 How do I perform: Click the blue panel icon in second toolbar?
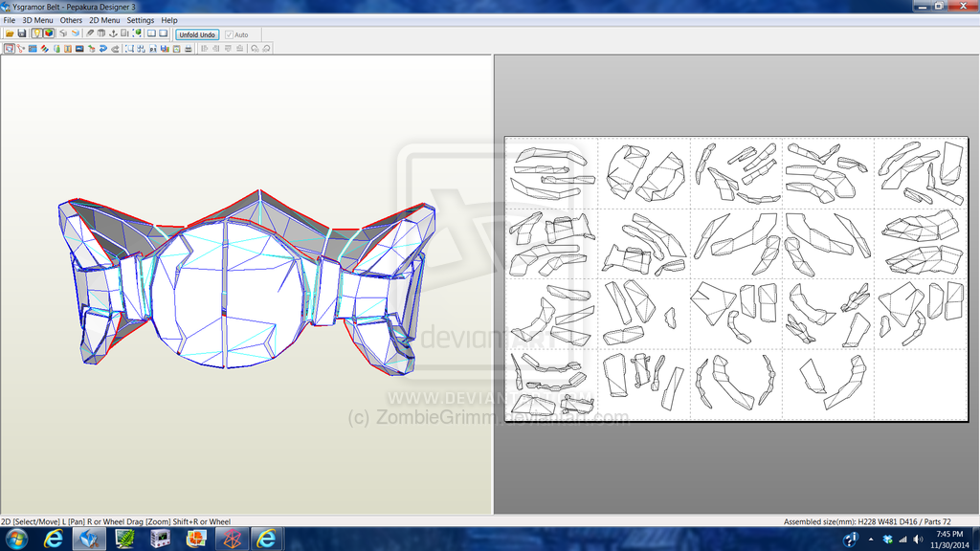click(x=33, y=48)
